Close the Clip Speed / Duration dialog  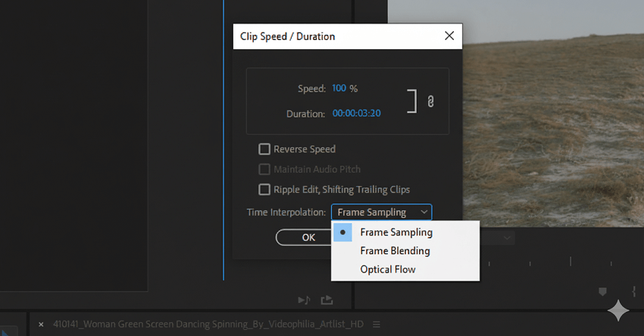449,36
